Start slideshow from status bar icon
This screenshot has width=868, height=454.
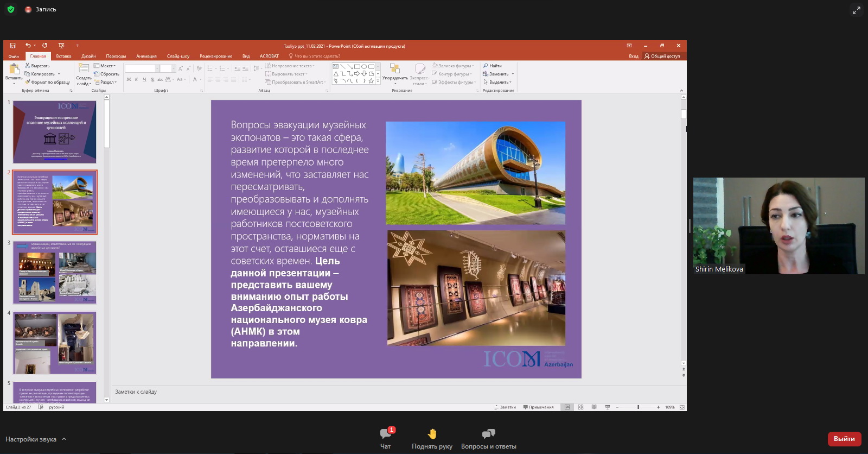(607, 407)
